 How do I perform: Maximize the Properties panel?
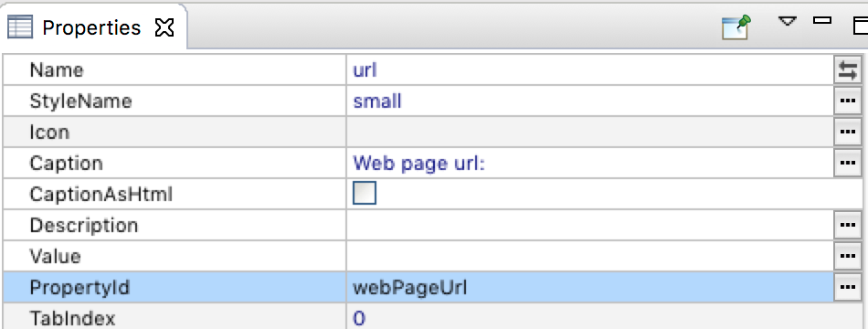click(x=860, y=25)
